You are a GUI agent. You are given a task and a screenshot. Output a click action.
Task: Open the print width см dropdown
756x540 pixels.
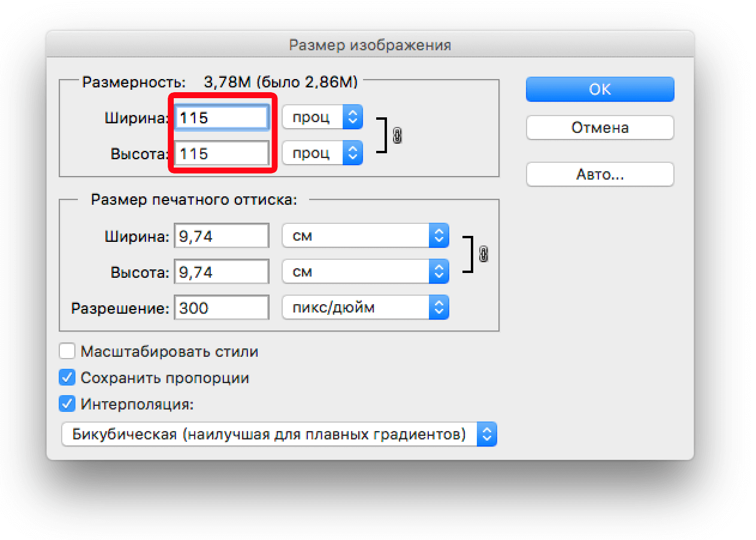coord(365,236)
